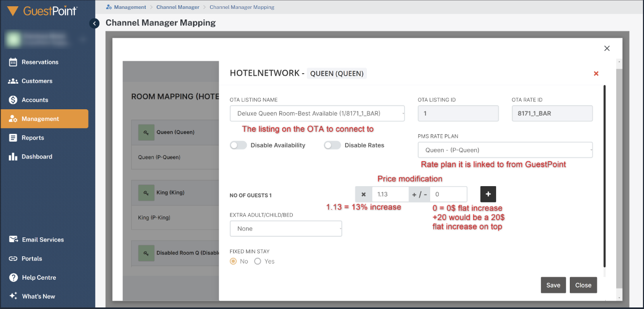Viewport: 644px width, 309px height.
Task: Click the Disabled Room Q key icon
Action: pyautogui.click(x=145, y=253)
